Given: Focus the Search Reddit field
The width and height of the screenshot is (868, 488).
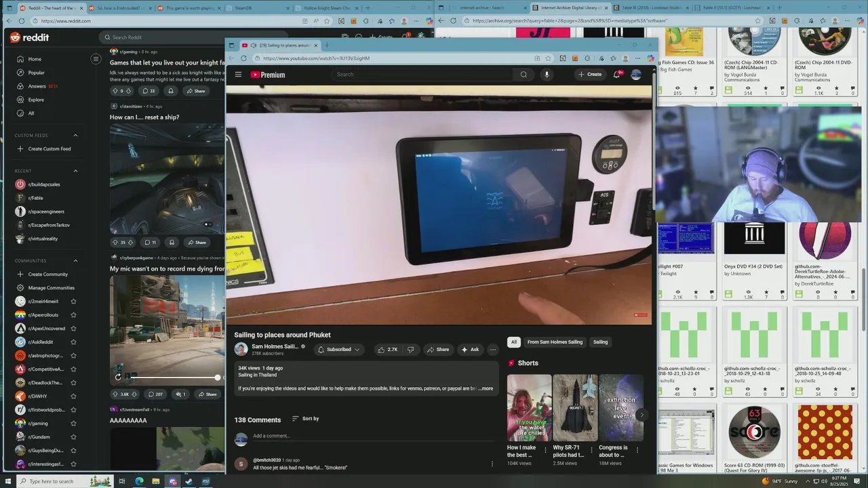Looking at the screenshot, I should [193, 37].
